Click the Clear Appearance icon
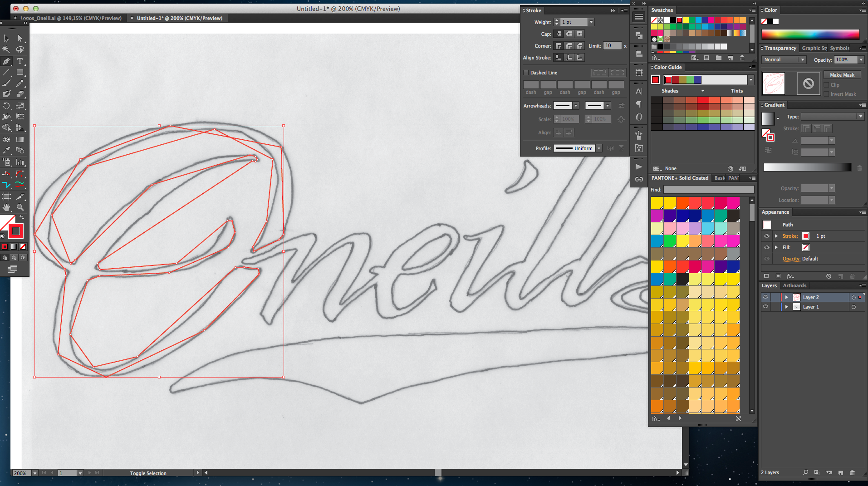Image resolution: width=868 pixels, height=486 pixels. coord(829,276)
